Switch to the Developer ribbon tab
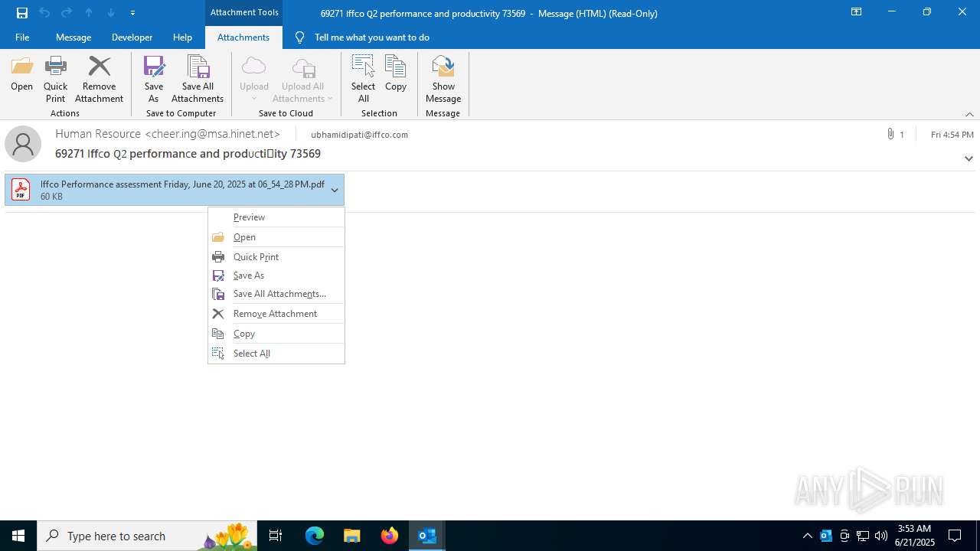The image size is (980, 551). point(132,37)
